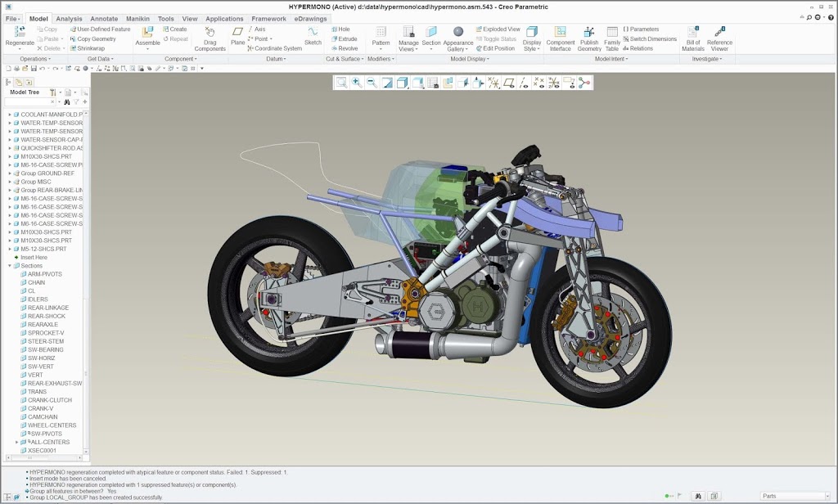Expand Group GROUND-REF in the tree
This screenshot has height=504, width=838.
pyautogui.click(x=10, y=173)
